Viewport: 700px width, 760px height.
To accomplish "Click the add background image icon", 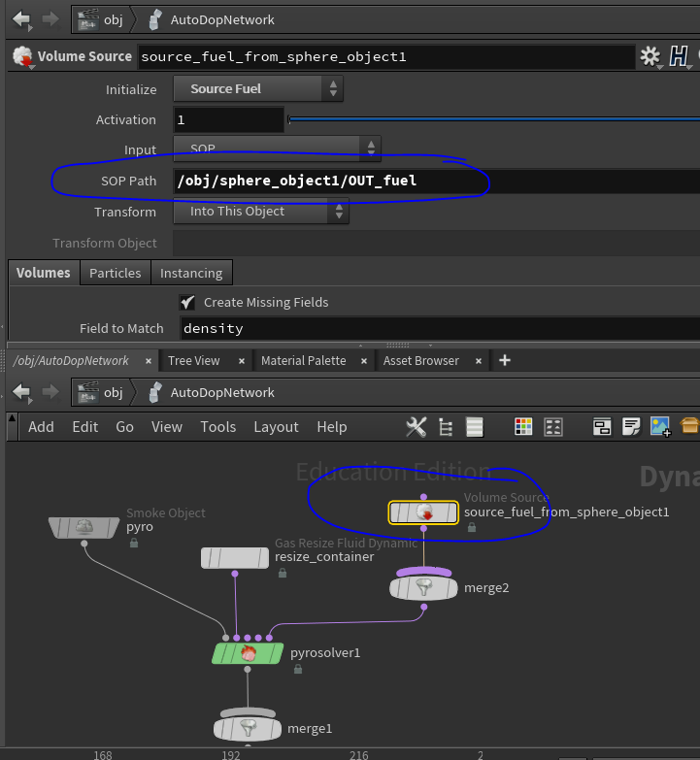I will pyautogui.click(x=660, y=427).
